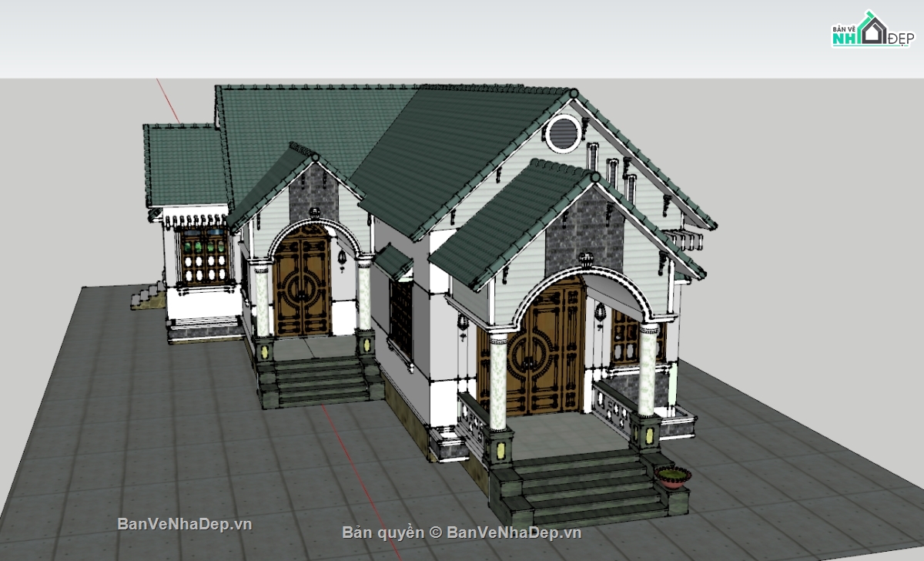Click the small awning above the middle window
Image resolution: width=924 pixels, height=561 pixels.
[x=394, y=261]
